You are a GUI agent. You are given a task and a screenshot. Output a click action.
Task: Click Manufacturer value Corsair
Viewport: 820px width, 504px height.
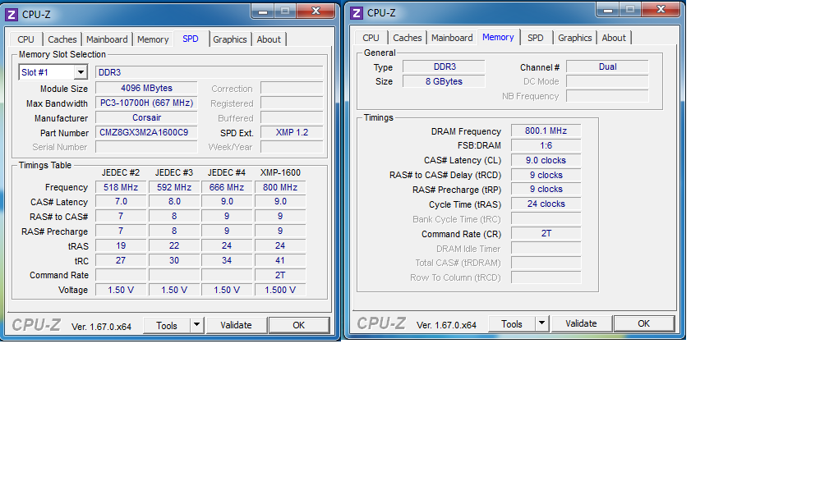[x=146, y=117]
